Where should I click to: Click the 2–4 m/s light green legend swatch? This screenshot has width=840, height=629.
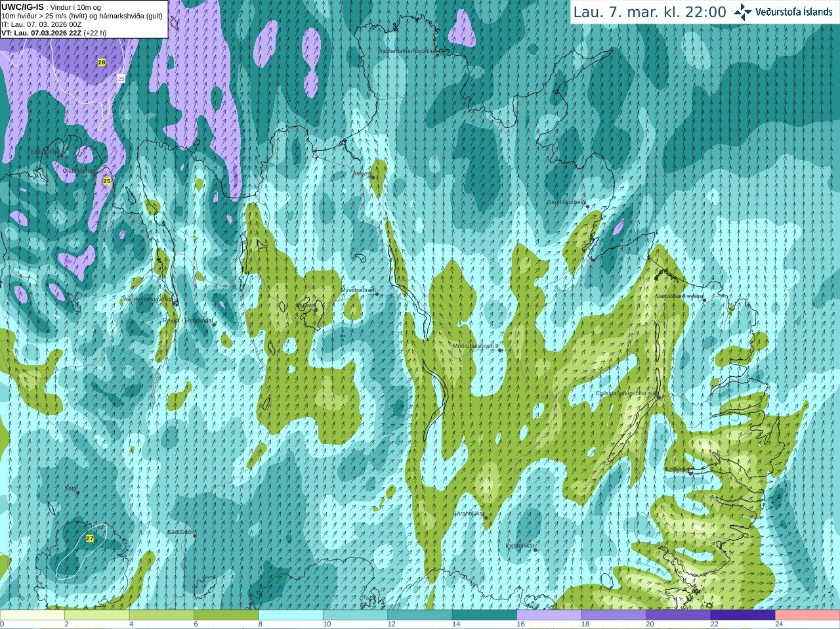[x=96, y=615]
